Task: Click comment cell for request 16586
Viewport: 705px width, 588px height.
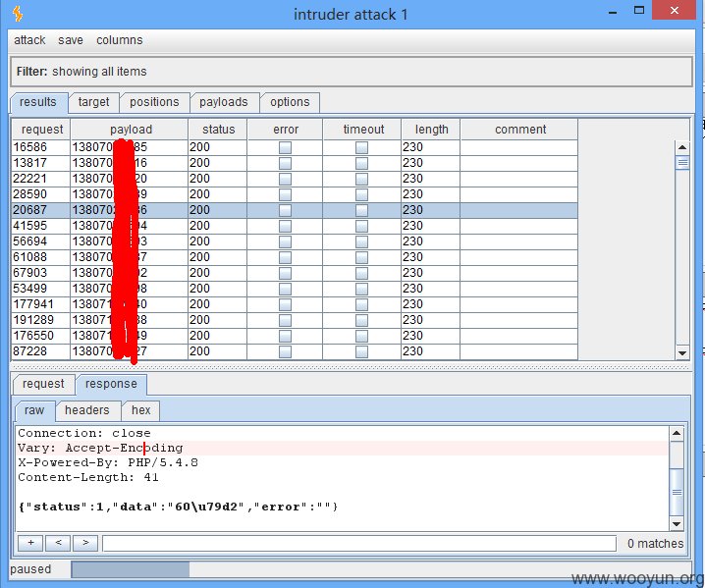Action: click(519, 147)
